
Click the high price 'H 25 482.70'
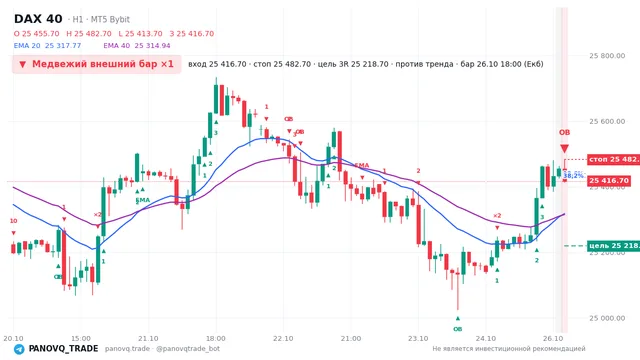tap(89, 34)
